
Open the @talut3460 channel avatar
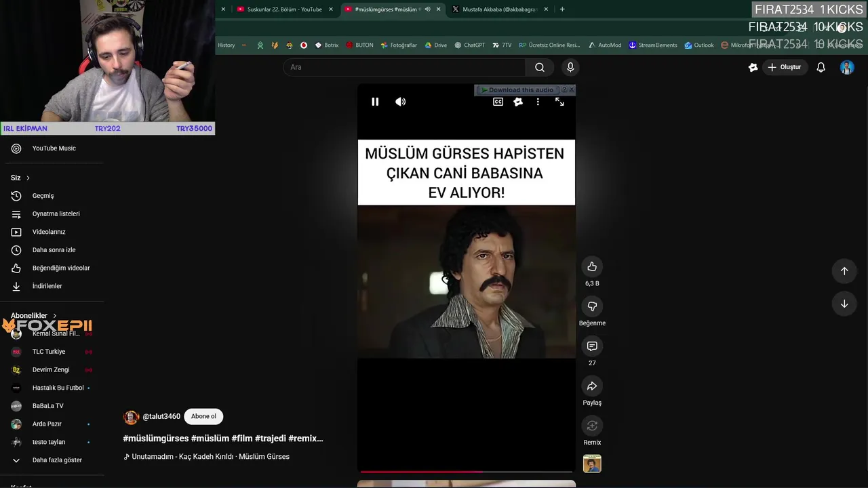131,417
